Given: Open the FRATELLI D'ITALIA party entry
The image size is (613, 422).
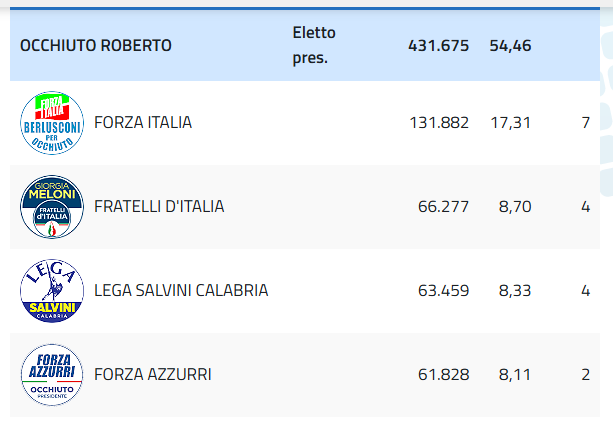Looking at the screenshot, I should point(159,207).
